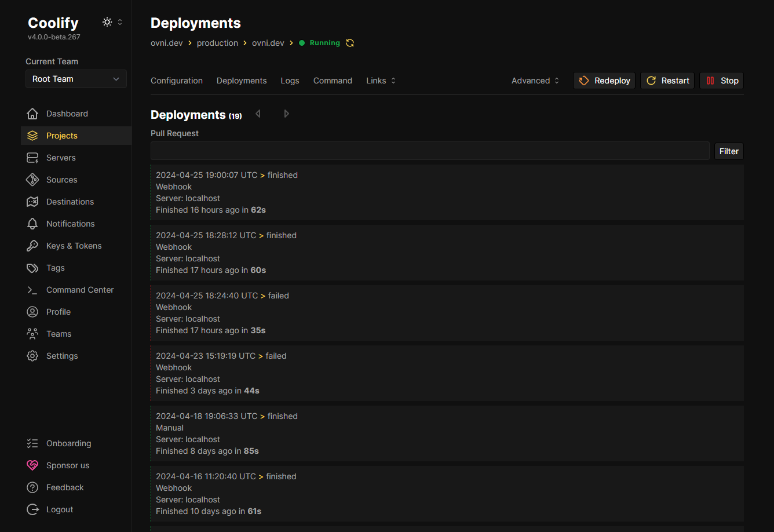Click the Tags label icon
Image resolution: width=774 pixels, height=532 pixels.
pos(32,268)
